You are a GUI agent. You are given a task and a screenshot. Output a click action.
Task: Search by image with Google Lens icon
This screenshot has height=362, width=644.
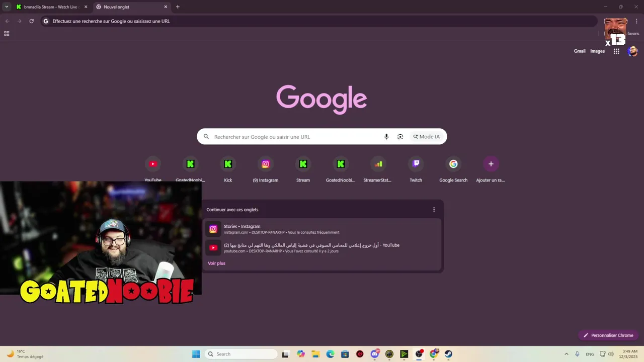pyautogui.click(x=400, y=137)
